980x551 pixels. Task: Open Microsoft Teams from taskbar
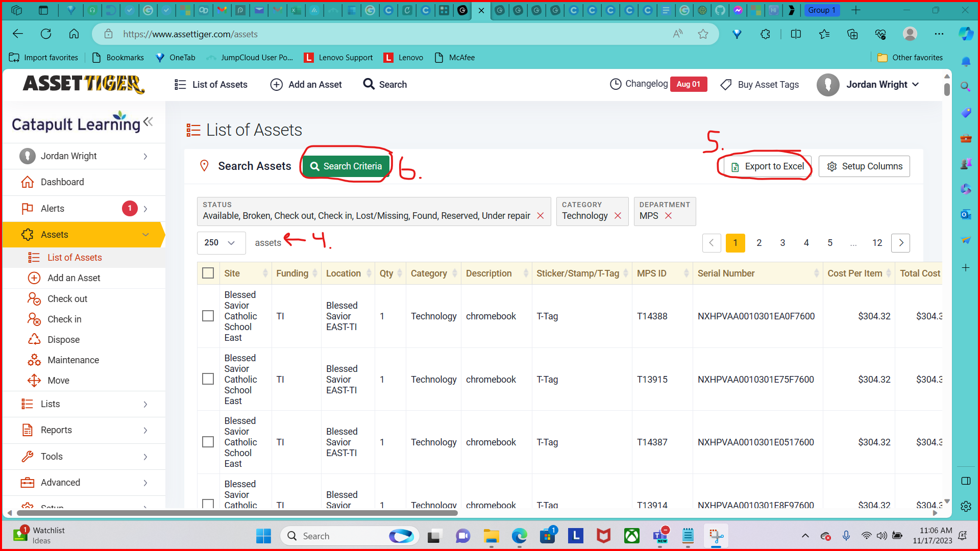(660, 536)
